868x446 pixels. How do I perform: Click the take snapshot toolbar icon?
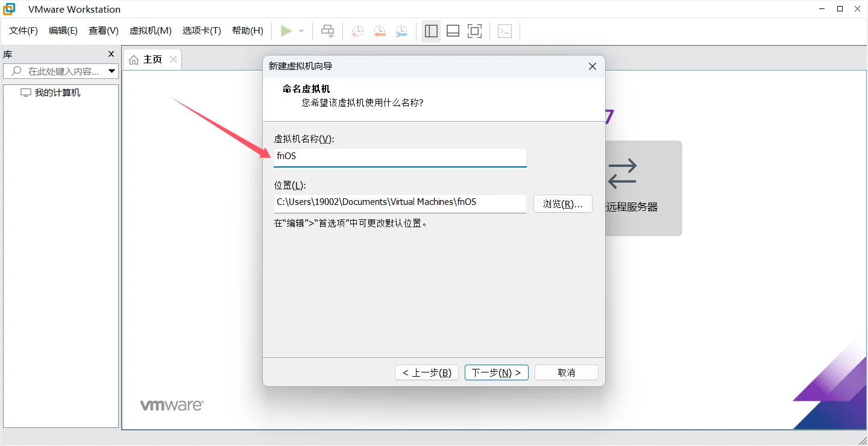pos(357,31)
